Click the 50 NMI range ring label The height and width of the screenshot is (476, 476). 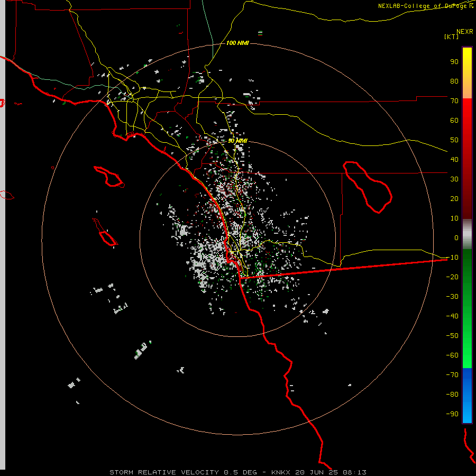point(237,141)
